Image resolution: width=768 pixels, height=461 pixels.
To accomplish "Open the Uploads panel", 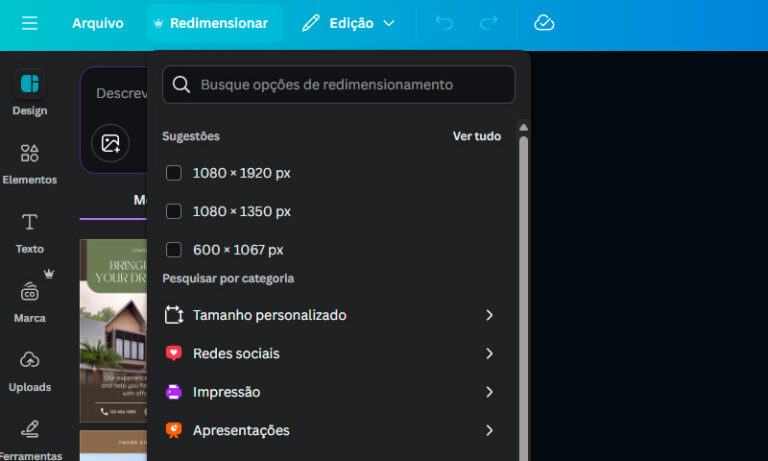I will [x=30, y=372].
